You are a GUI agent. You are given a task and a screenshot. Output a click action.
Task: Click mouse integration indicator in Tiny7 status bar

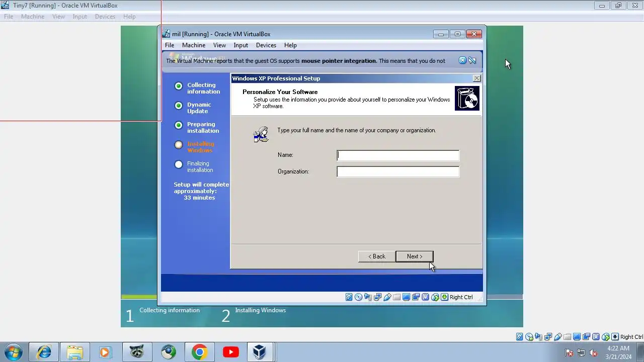606,337
